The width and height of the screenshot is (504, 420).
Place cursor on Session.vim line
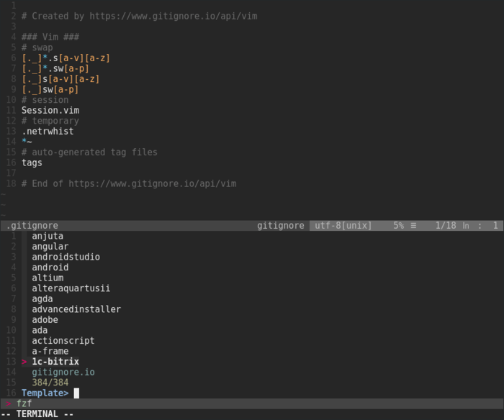pyautogui.click(x=50, y=110)
